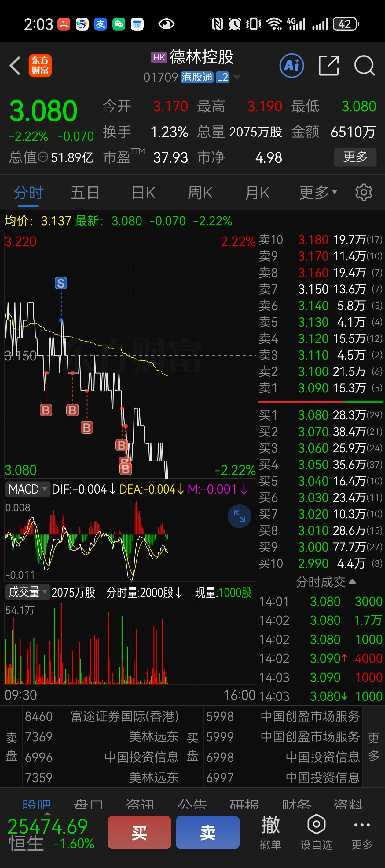This screenshot has width=385, height=868.
Task: Tap the 市盈TTM 37.93 value
Action: pos(170,157)
